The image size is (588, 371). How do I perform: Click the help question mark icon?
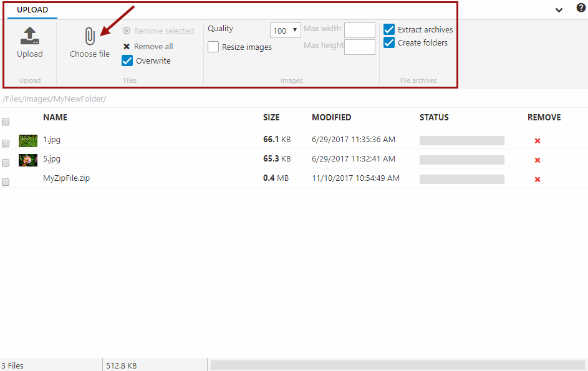click(x=581, y=8)
